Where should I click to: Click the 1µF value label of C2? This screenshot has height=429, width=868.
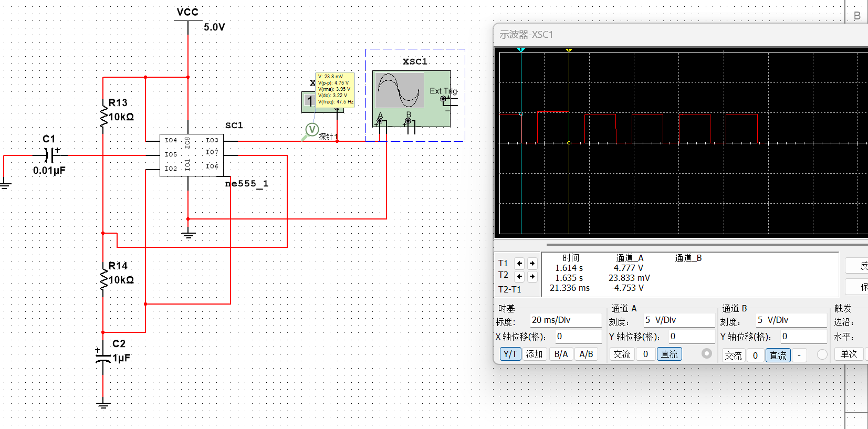pos(121,358)
